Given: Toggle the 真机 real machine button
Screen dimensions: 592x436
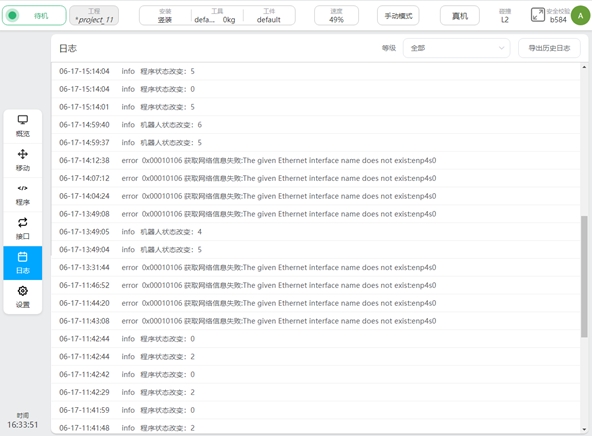Looking at the screenshot, I should 460,15.
